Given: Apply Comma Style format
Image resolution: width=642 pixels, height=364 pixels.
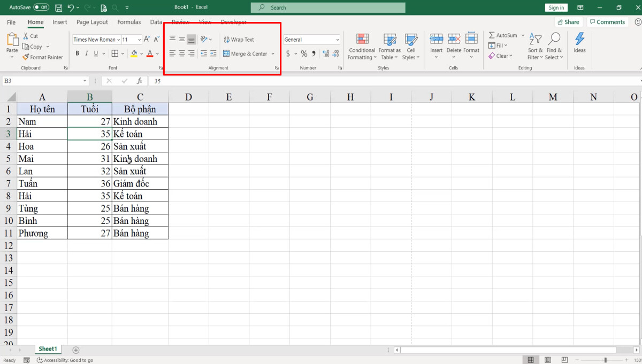Looking at the screenshot, I should click(x=314, y=53).
